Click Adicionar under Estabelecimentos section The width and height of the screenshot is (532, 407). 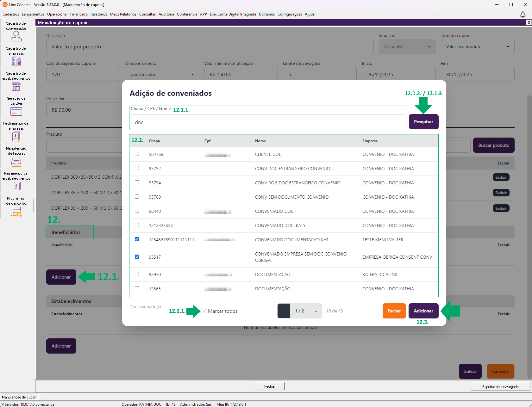(61, 346)
